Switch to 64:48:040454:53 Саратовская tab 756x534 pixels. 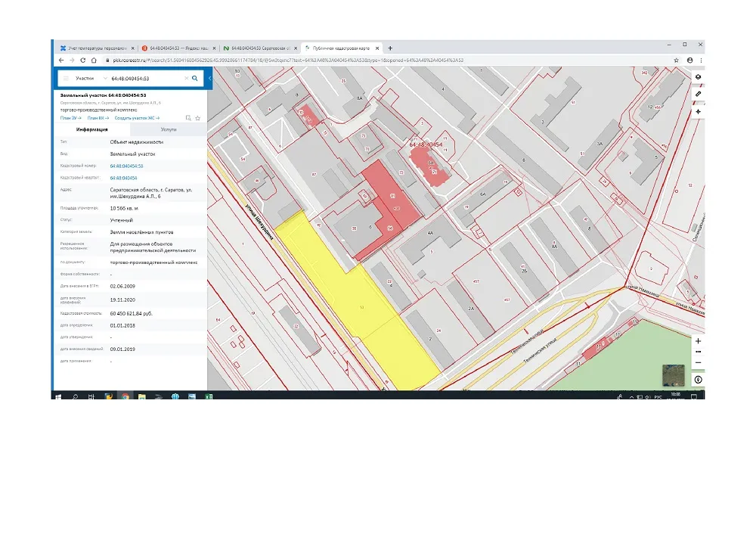pos(260,48)
